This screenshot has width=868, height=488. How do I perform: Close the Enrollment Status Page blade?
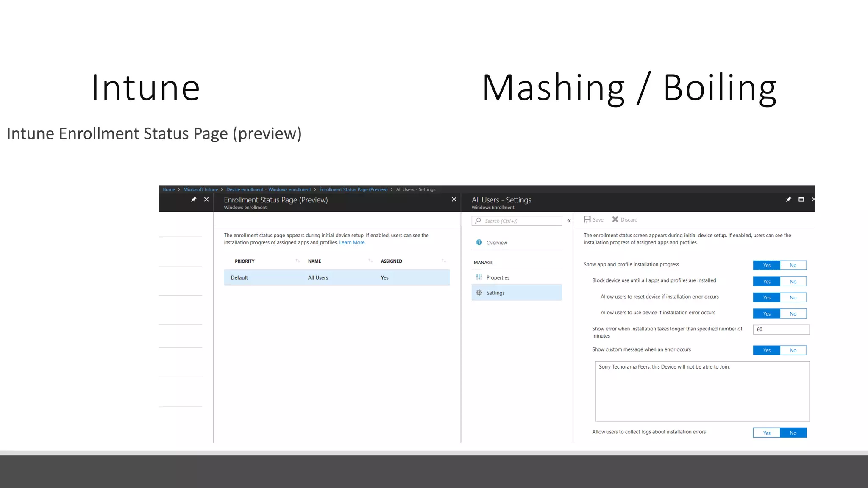[454, 199]
